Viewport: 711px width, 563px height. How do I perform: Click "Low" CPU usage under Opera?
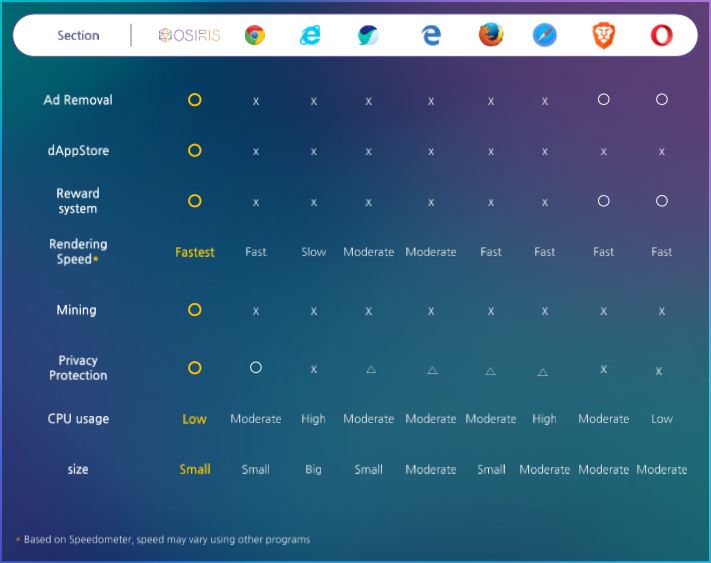(x=662, y=418)
